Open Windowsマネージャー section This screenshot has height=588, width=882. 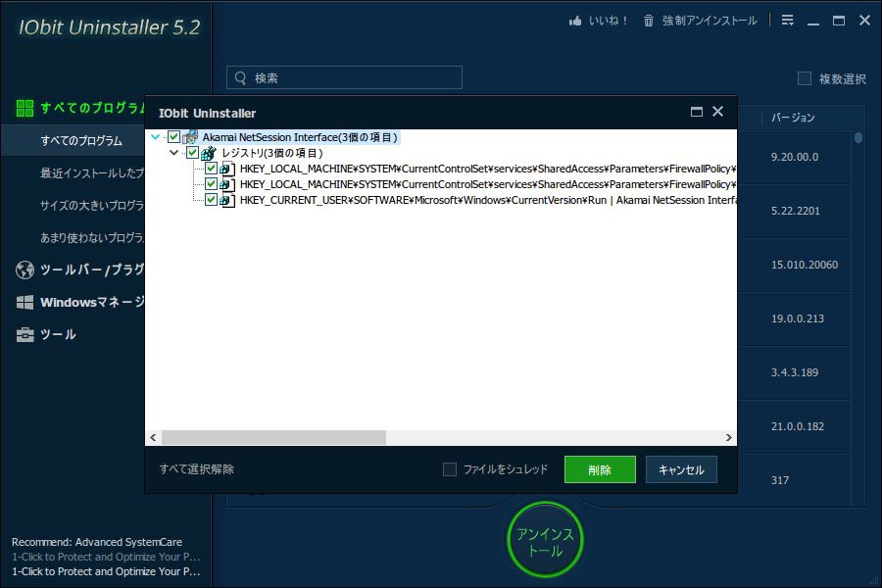(92, 302)
